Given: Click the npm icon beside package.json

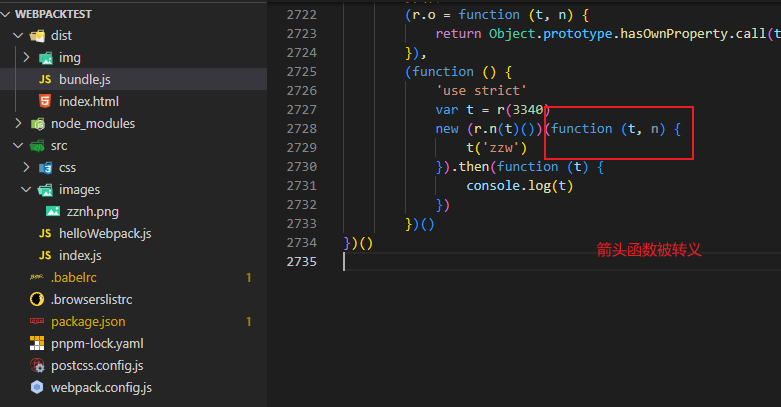Looking at the screenshot, I should tap(37, 321).
